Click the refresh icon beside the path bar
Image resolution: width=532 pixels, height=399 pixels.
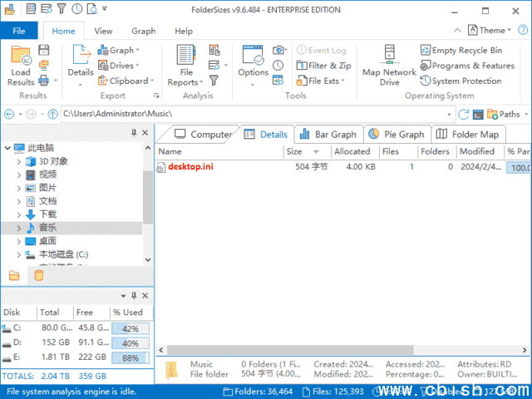[463, 114]
